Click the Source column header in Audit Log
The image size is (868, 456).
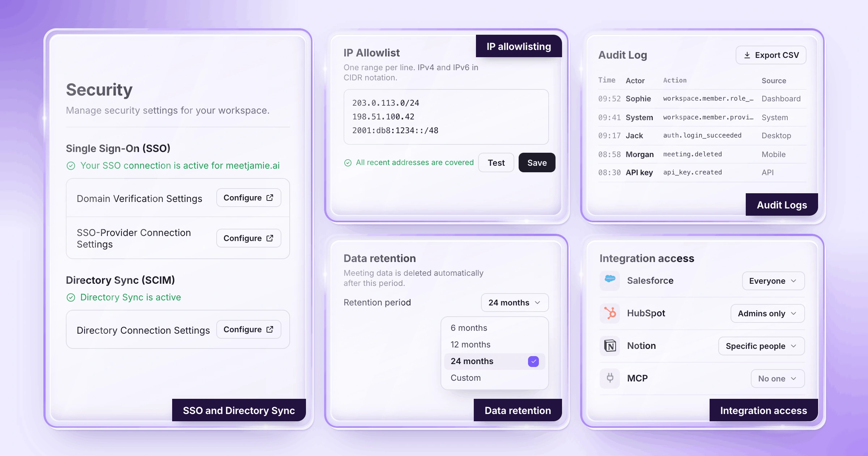[x=774, y=81]
